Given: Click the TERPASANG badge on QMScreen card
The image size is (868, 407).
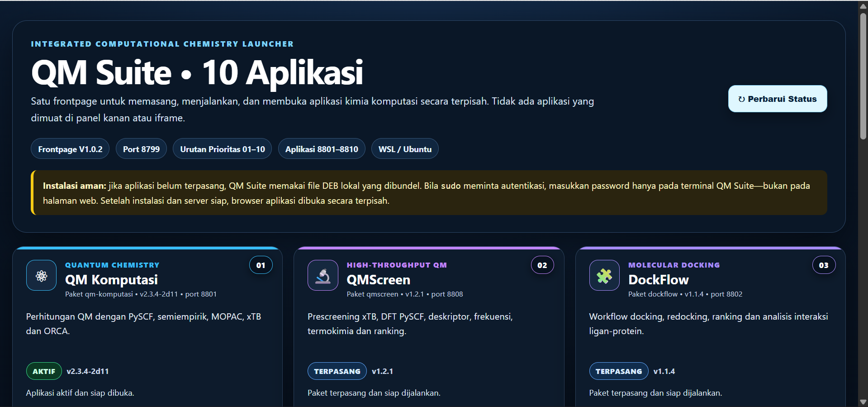Looking at the screenshot, I should click(337, 371).
